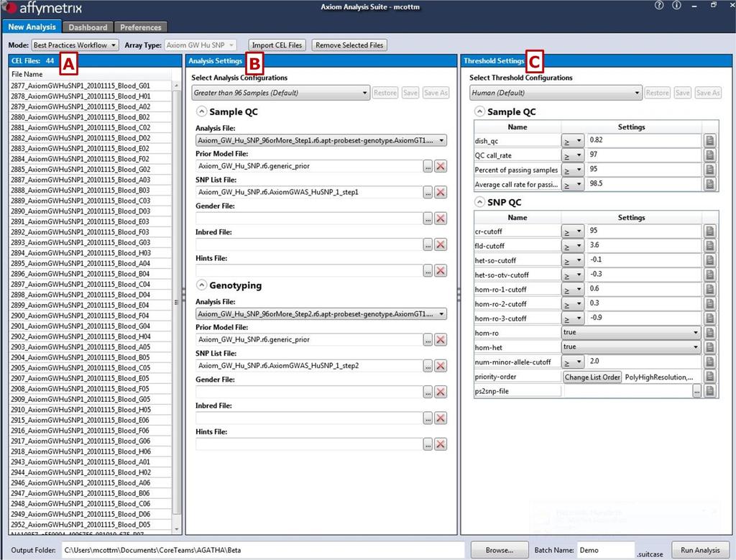Image resolution: width=736 pixels, height=560 pixels.
Task: Click the Batch Name input field
Action: (x=606, y=550)
